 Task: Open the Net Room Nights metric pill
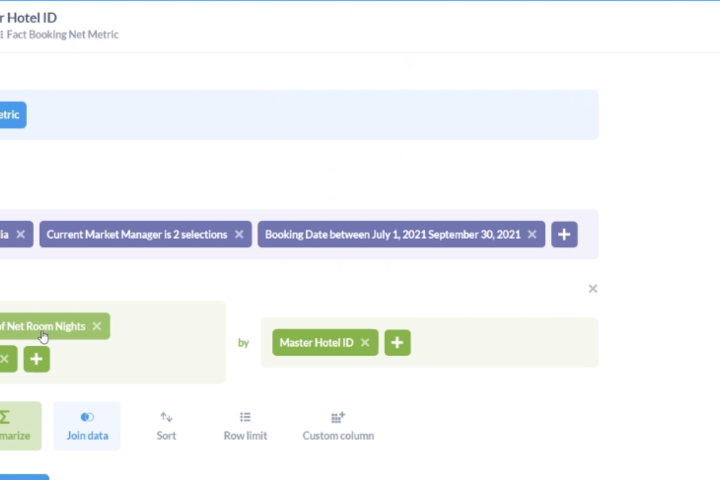[x=46, y=326]
